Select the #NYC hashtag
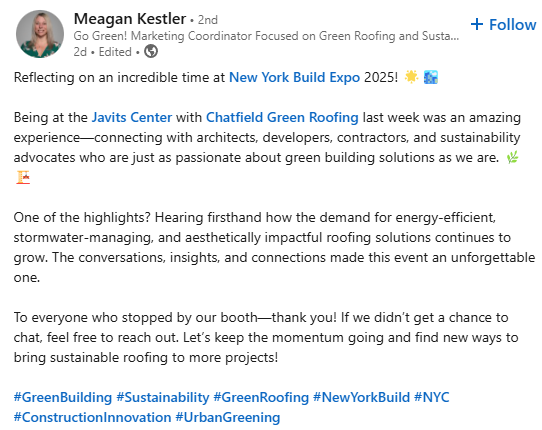542x430 pixels. click(432, 398)
